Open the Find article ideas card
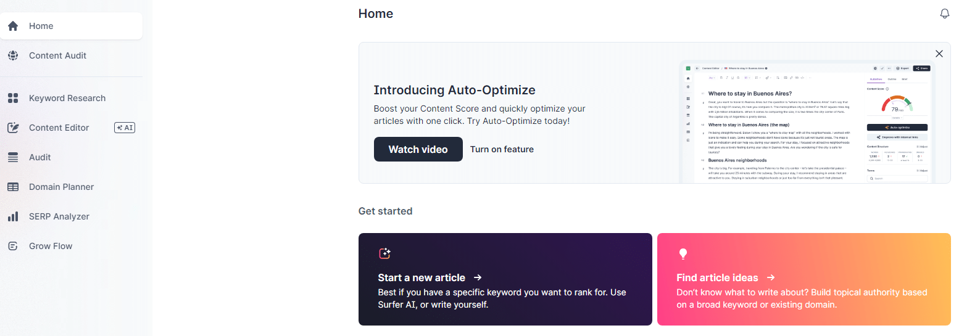 pyautogui.click(x=804, y=279)
